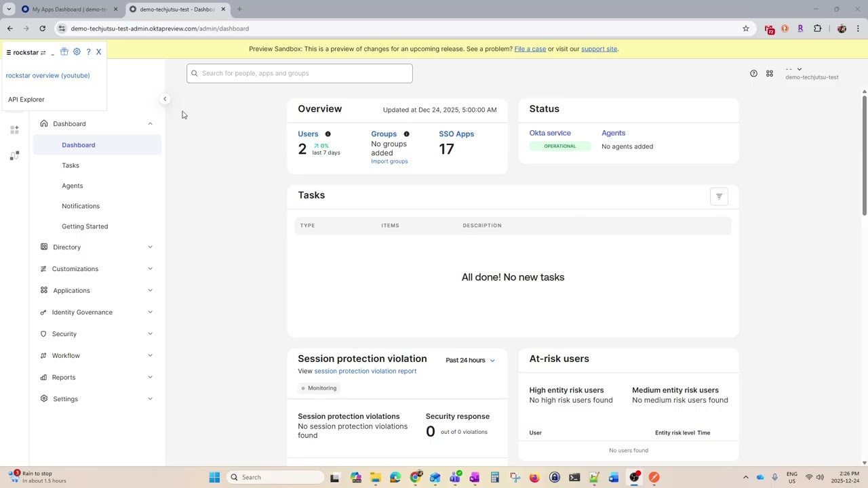Open SSO Apps link
This screenshot has height=488, width=868.
point(456,134)
